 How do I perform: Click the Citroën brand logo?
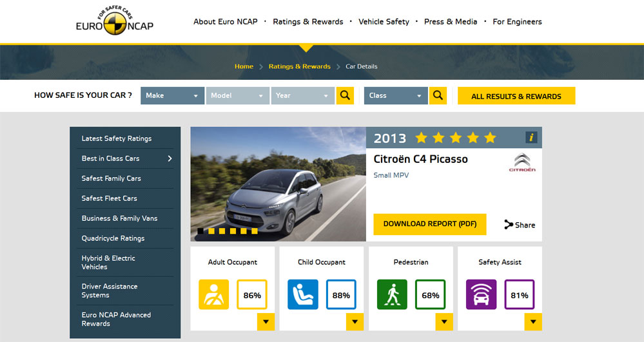point(522,162)
